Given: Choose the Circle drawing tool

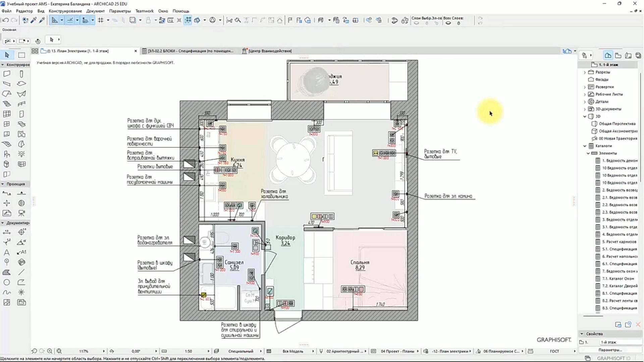Looking at the screenshot, I should (7, 282).
